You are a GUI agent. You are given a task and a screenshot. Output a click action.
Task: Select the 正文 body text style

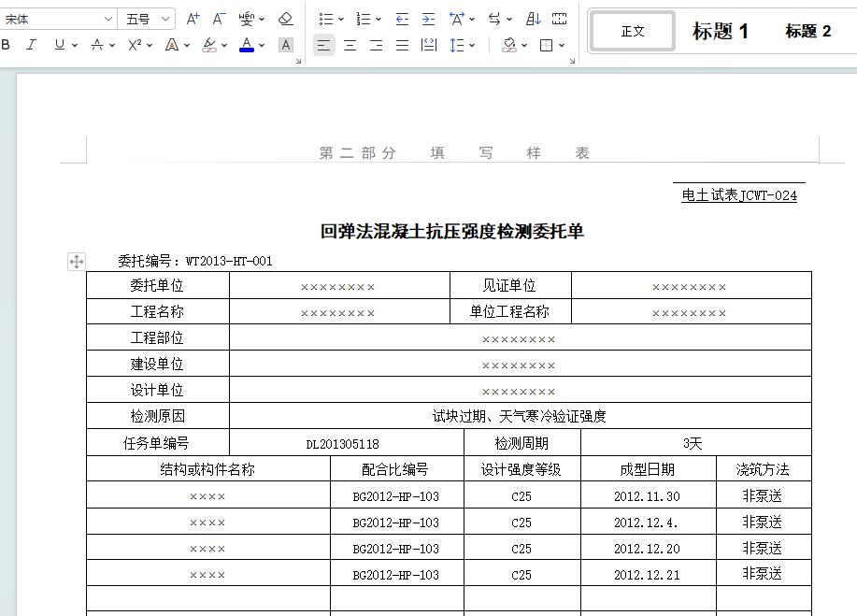coord(633,31)
